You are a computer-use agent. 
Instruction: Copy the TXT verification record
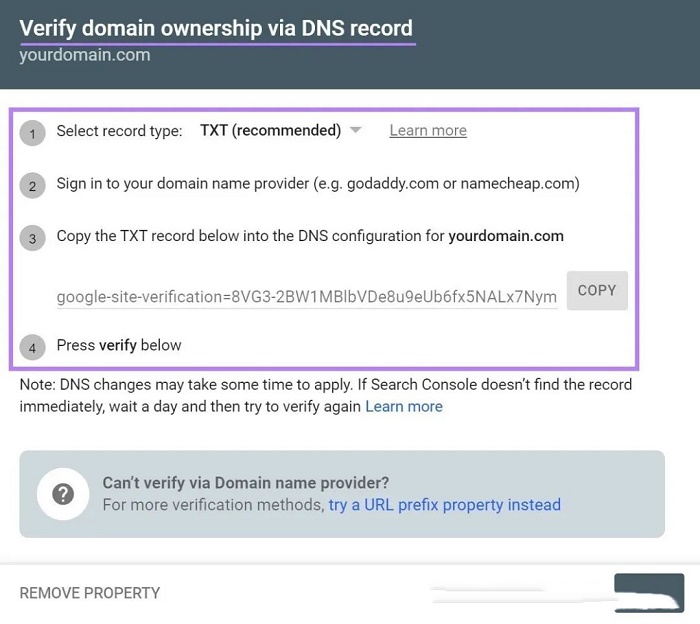[x=597, y=291]
